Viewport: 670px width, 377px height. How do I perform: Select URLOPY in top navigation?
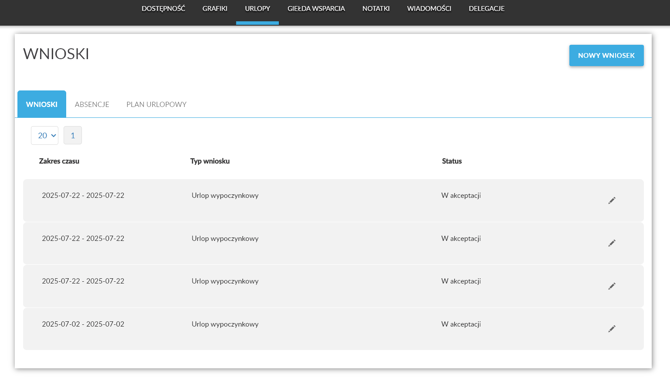257,9
